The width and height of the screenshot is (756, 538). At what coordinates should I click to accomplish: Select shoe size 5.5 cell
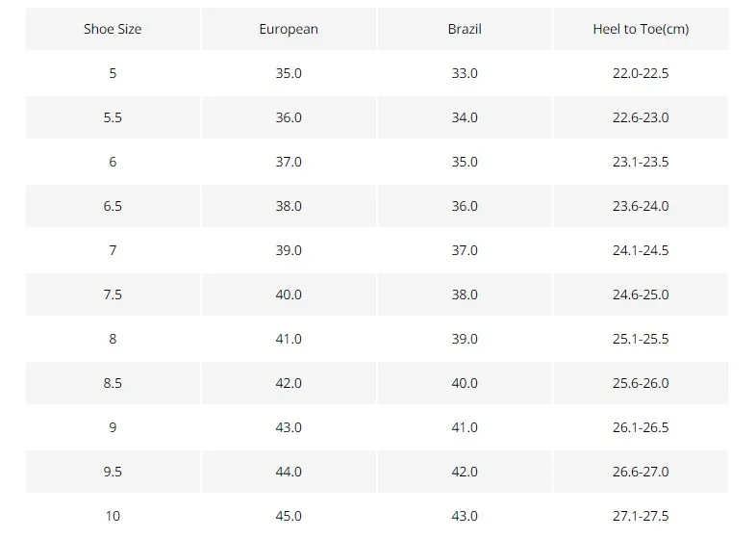click(113, 117)
